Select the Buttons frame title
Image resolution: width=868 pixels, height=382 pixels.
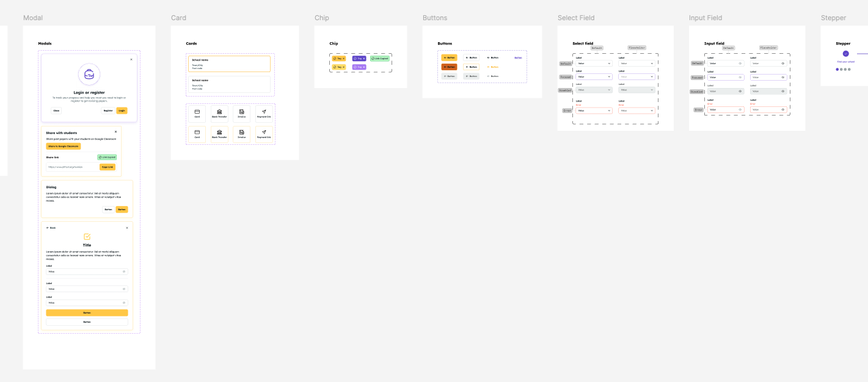coord(435,18)
